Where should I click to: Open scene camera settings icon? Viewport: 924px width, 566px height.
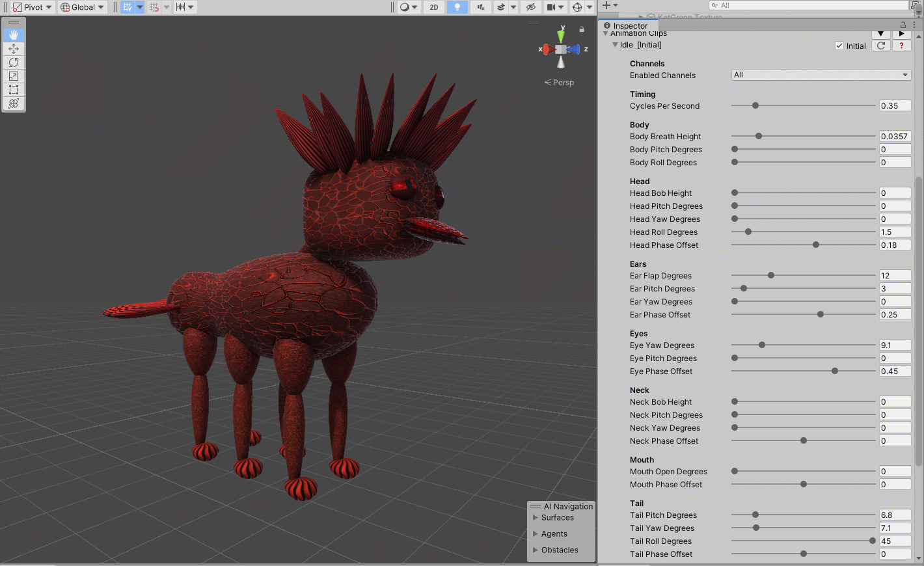(x=555, y=7)
